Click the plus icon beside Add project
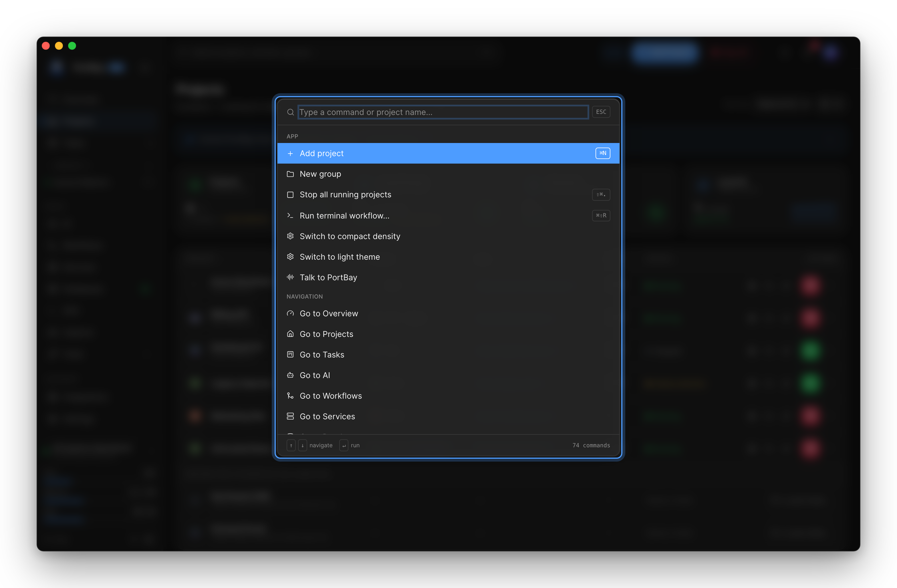Viewport: 897px width, 588px height. [290, 153]
